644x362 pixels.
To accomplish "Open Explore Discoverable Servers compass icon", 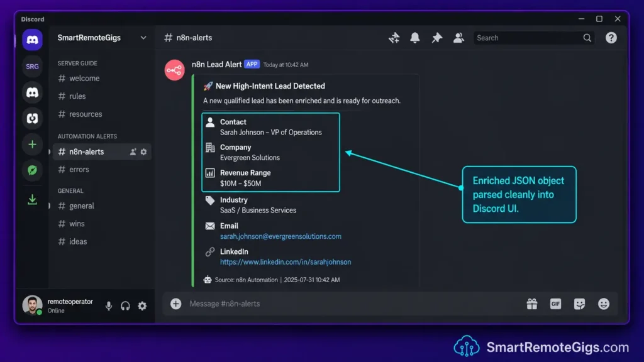I will [32, 170].
